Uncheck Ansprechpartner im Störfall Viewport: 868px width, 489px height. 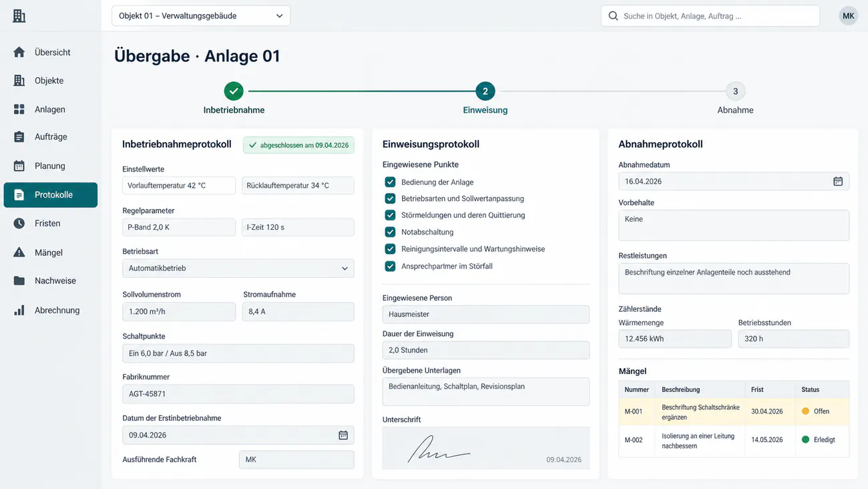[390, 266]
